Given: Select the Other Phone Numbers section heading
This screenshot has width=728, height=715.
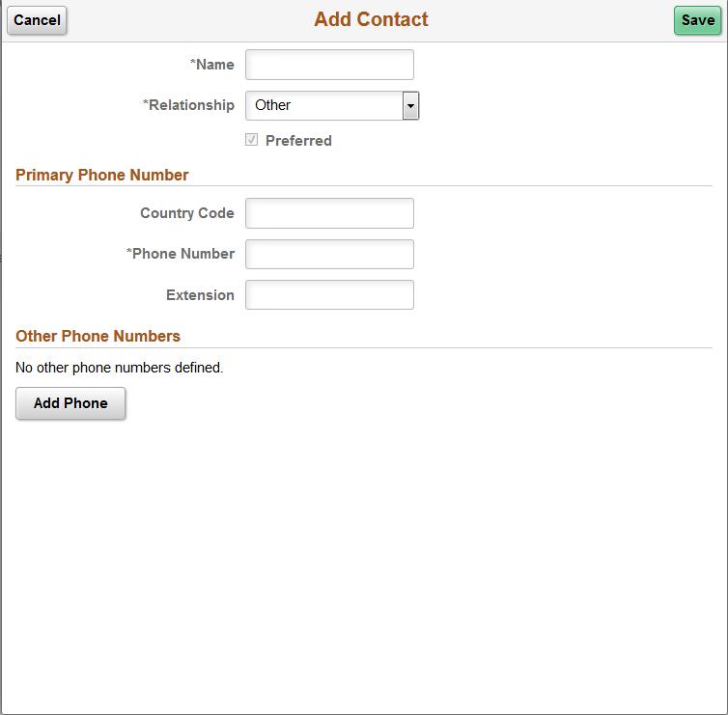Looking at the screenshot, I should pyautogui.click(x=98, y=336).
